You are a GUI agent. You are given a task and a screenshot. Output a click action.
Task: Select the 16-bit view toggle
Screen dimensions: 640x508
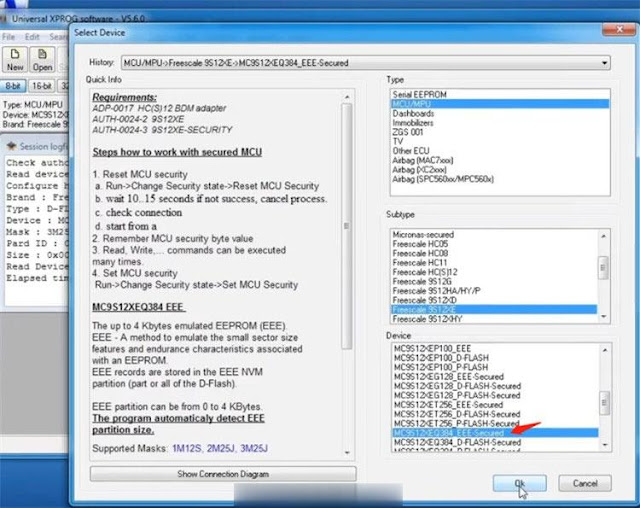(x=42, y=86)
